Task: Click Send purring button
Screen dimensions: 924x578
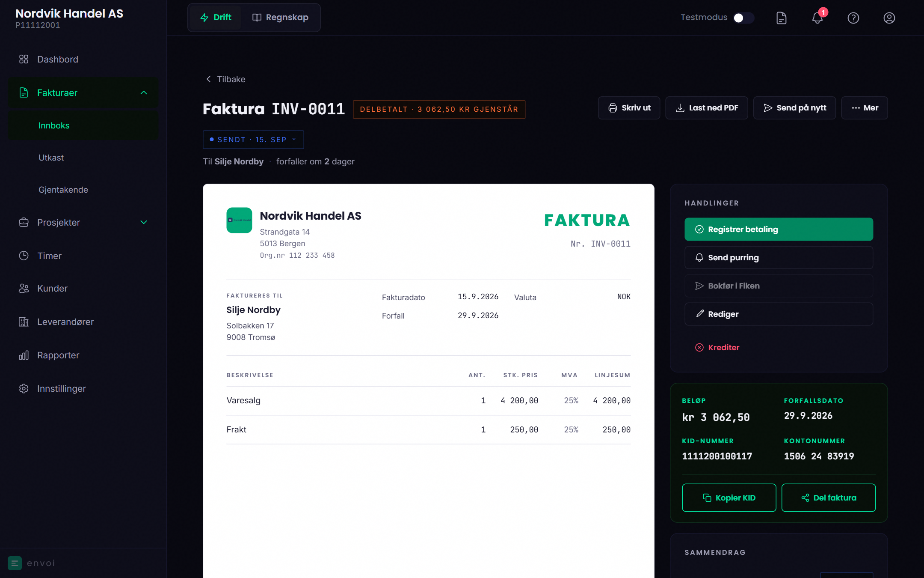Action: coord(779,258)
